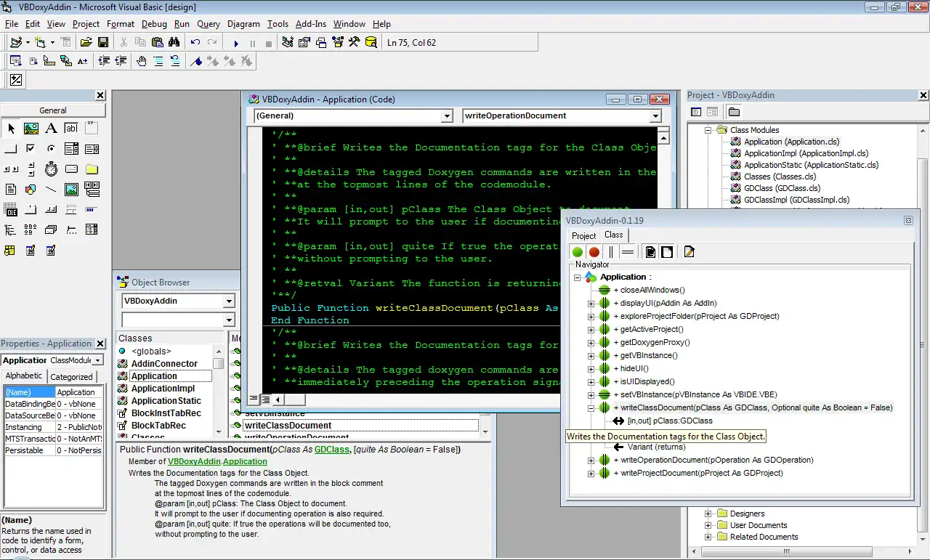
Task: Open the Properties object dropdown
Action: point(98,360)
